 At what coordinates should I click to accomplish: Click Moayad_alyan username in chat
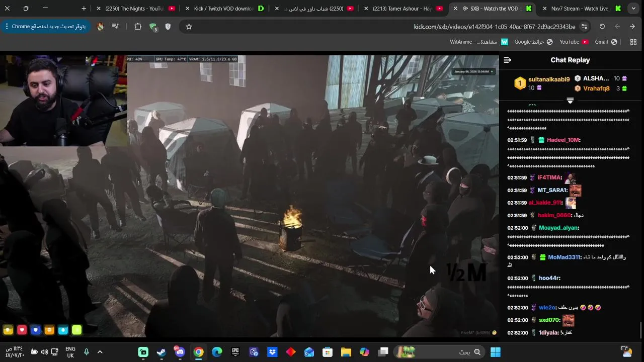coord(558,228)
